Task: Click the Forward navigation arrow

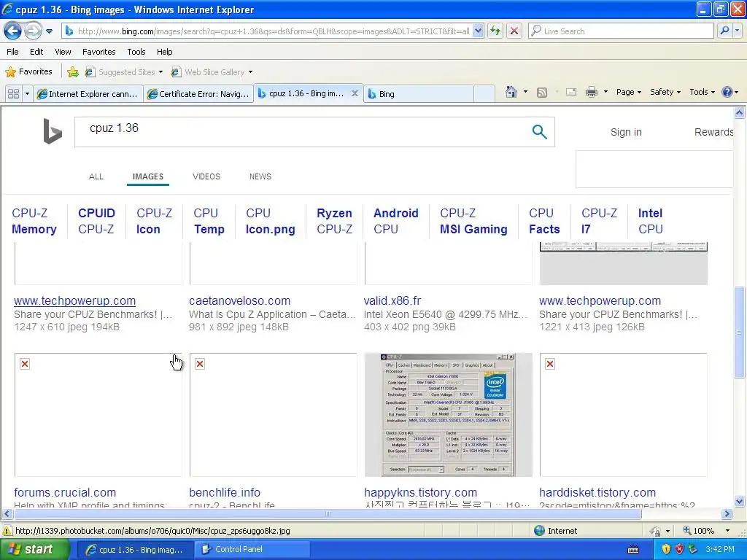Action: (x=33, y=31)
